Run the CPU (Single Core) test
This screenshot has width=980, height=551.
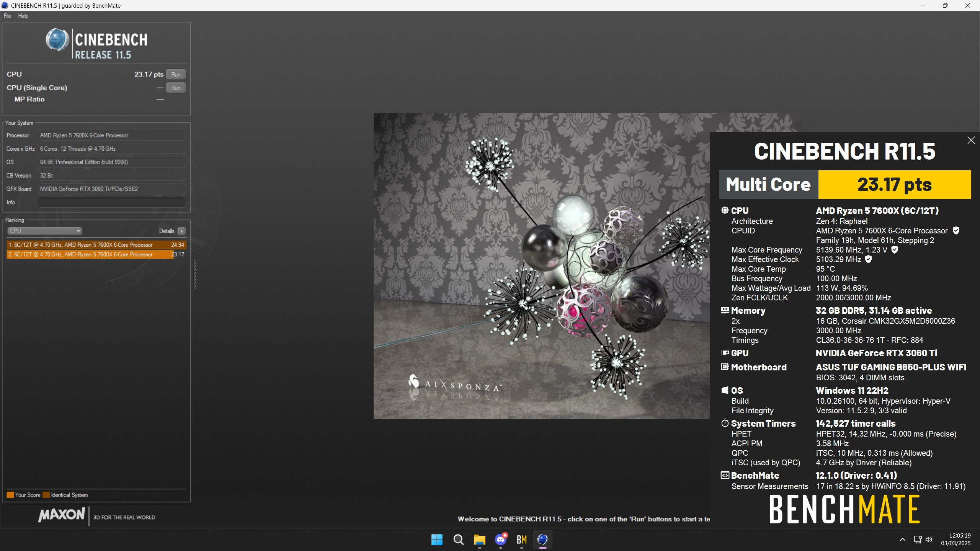[x=176, y=88]
